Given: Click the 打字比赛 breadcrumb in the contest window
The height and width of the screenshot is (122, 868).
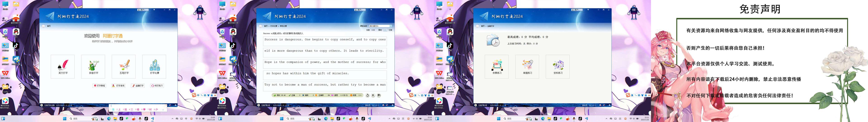Looking at the screenshot, I should [x=274, y=26].
